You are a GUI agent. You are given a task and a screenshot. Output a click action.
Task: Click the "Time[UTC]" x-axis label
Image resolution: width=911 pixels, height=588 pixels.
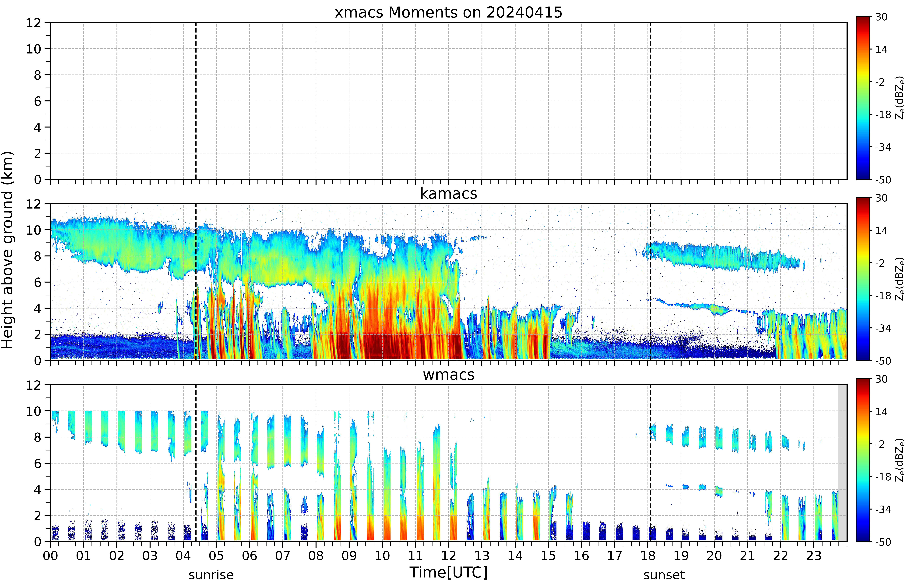[x=448, y=572]
